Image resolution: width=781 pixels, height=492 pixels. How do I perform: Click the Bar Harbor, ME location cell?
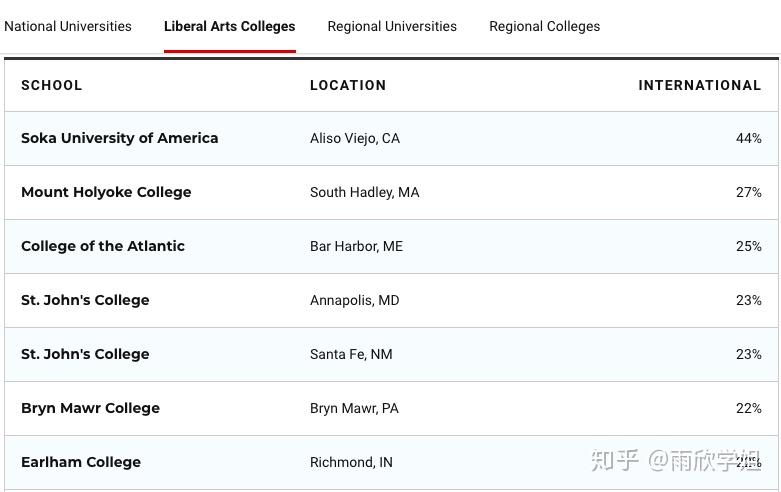click(x=356, y=246)
